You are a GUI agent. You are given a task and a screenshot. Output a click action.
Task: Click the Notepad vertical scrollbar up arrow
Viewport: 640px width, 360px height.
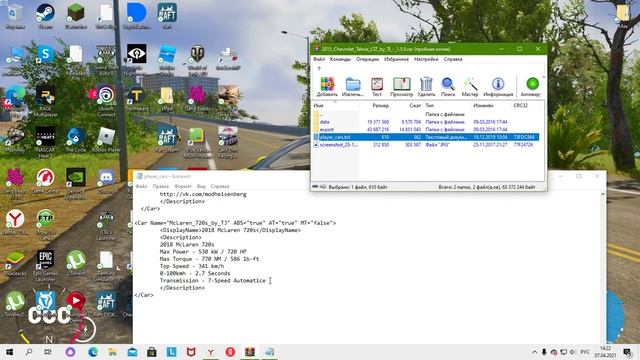pos(602,195)
